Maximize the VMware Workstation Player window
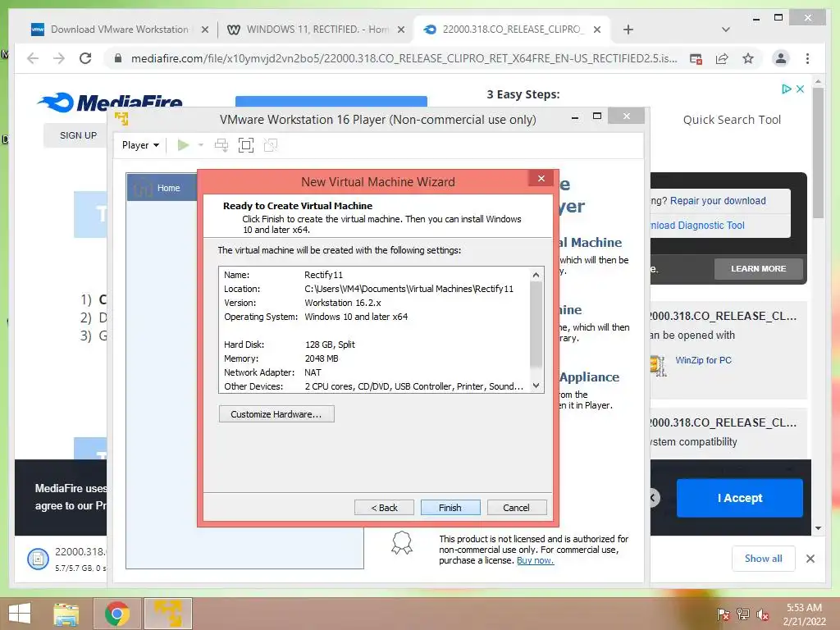Screen dimensions: 840x630 597,116
